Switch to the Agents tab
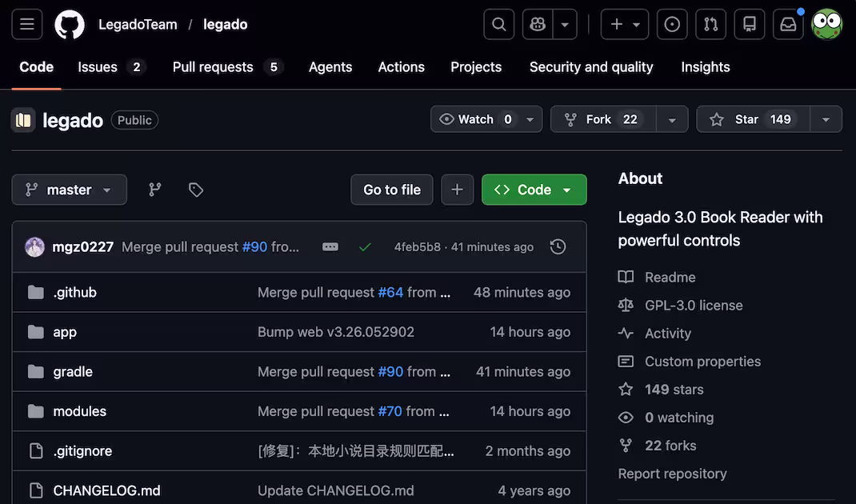 tap(330, 67)
